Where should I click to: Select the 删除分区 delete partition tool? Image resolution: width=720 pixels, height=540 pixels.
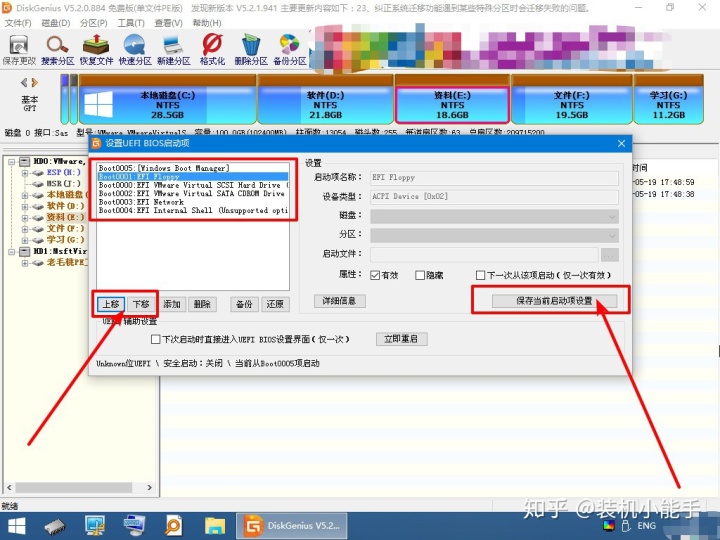[251, 50]
